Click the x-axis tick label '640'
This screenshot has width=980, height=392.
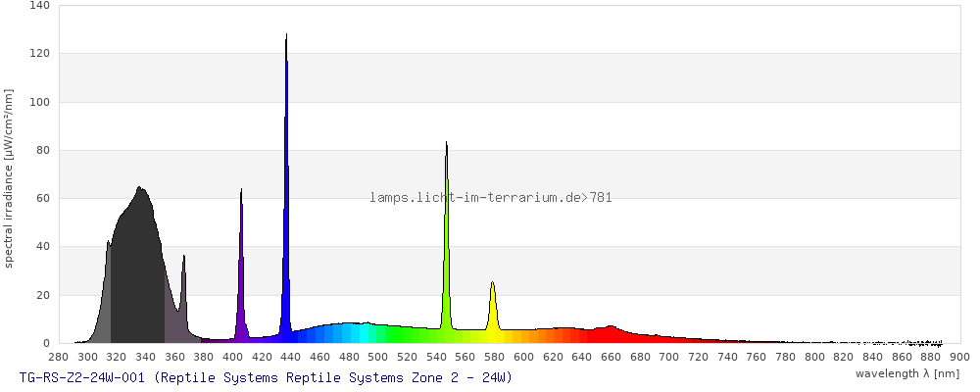point(582,357)
